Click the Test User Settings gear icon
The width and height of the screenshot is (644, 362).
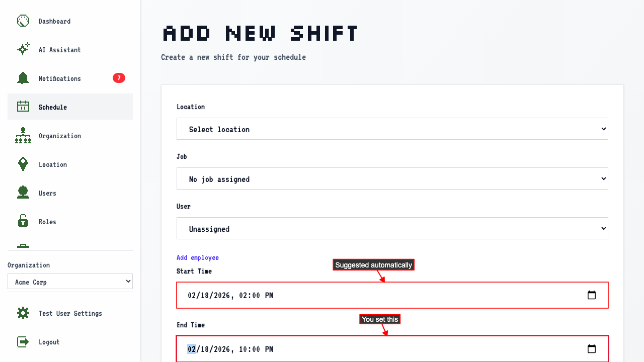[x=23, y=313]
